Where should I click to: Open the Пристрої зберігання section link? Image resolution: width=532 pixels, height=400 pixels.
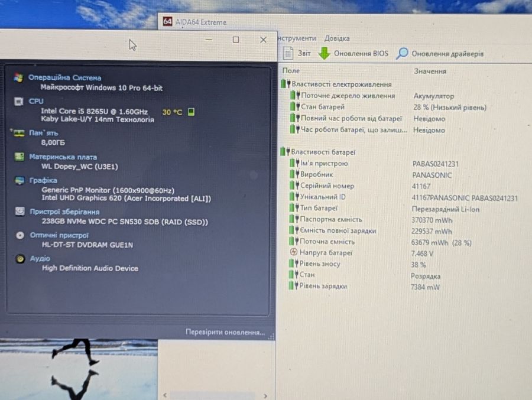(x=64, y=212)
